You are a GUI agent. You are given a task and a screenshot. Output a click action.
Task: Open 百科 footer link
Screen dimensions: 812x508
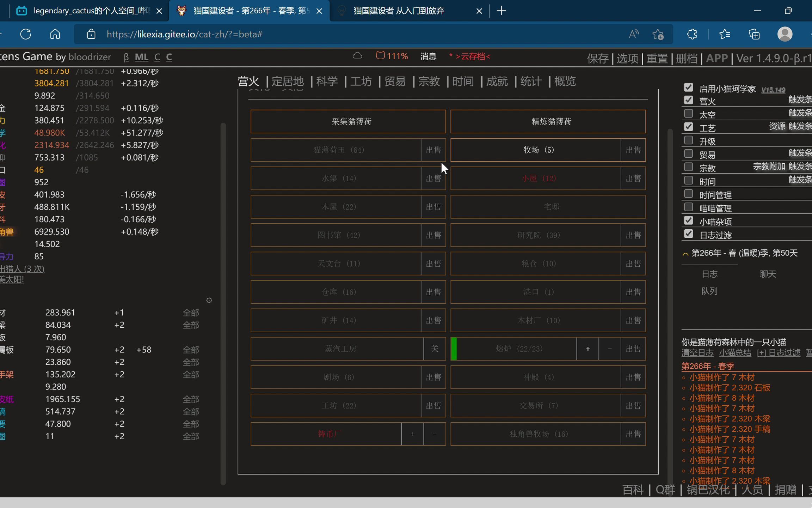[x=633, y=489]
